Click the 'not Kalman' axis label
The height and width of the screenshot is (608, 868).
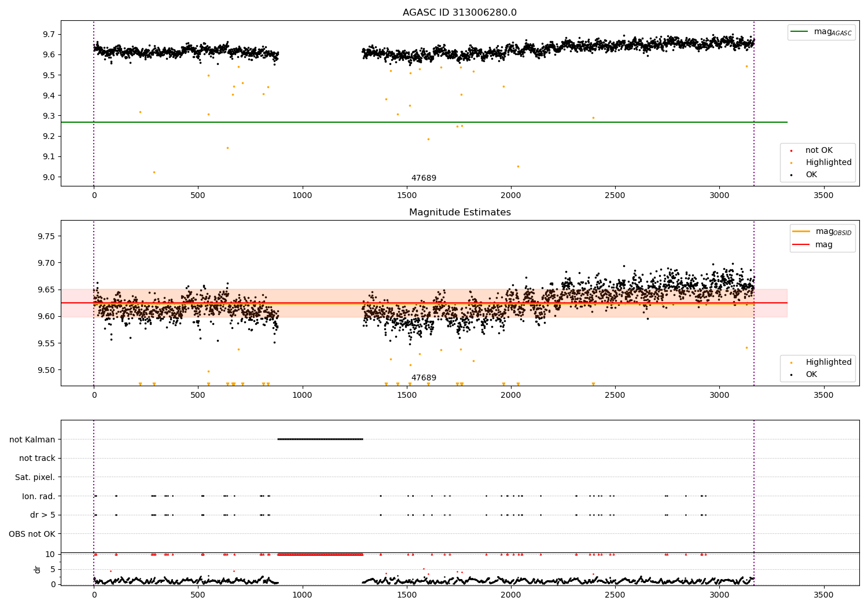tap(32, 439)
